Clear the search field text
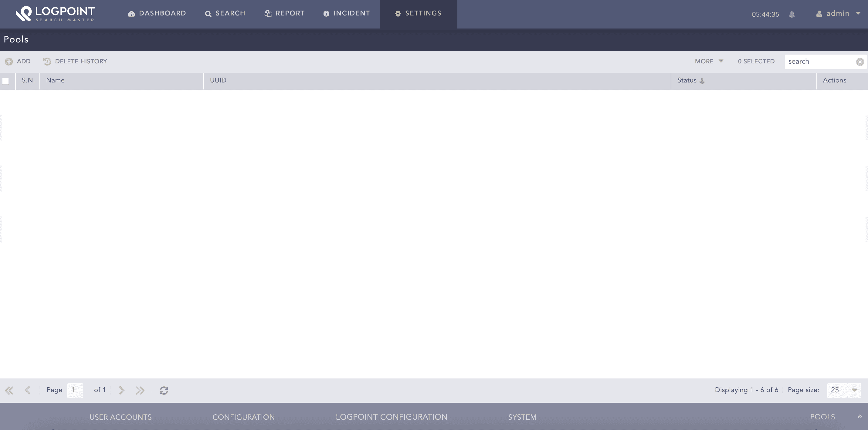The height and width of the screenshot is (430, 868). pos(860,61)
